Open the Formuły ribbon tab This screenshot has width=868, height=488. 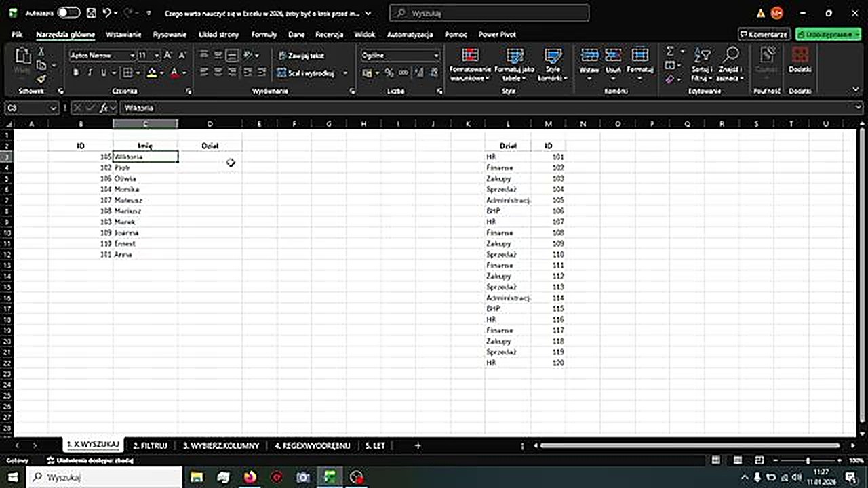click(x=264, y=34)
